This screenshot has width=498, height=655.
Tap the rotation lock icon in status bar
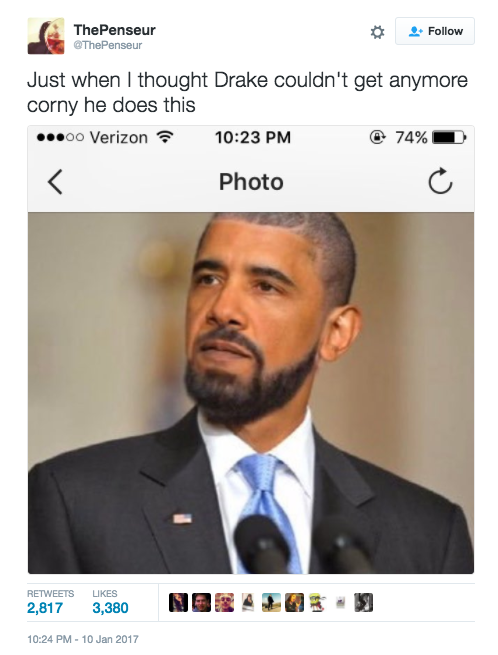pos(377,137)
